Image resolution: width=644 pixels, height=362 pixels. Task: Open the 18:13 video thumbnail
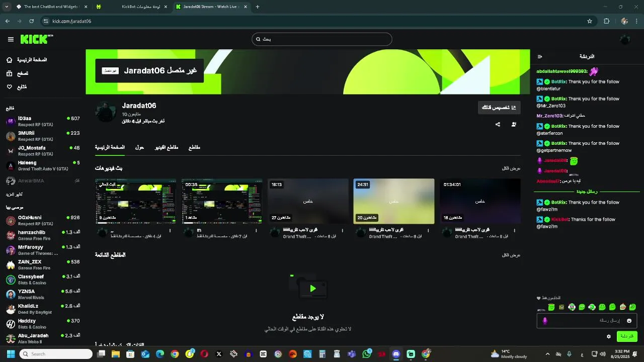(308, 201)
